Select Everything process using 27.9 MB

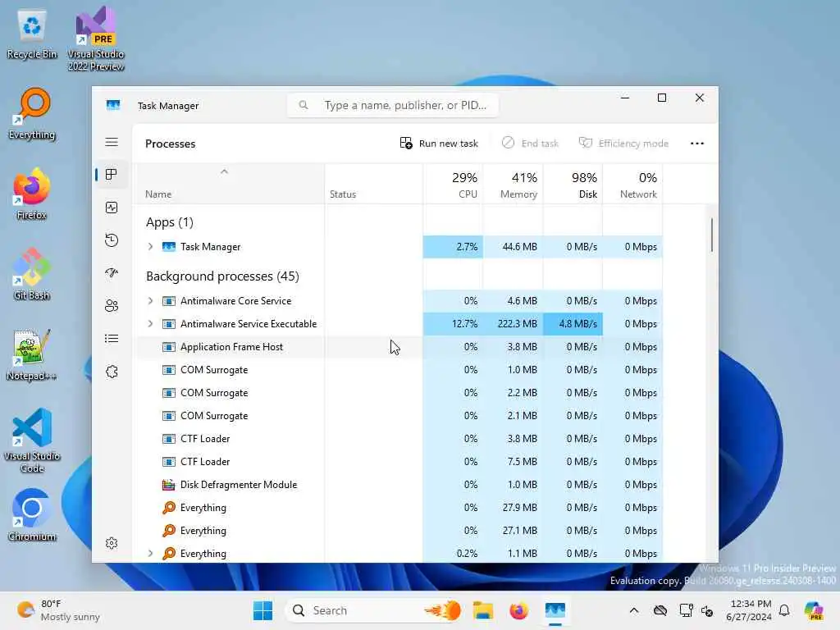pyautogui.click(x=399, y=507)
